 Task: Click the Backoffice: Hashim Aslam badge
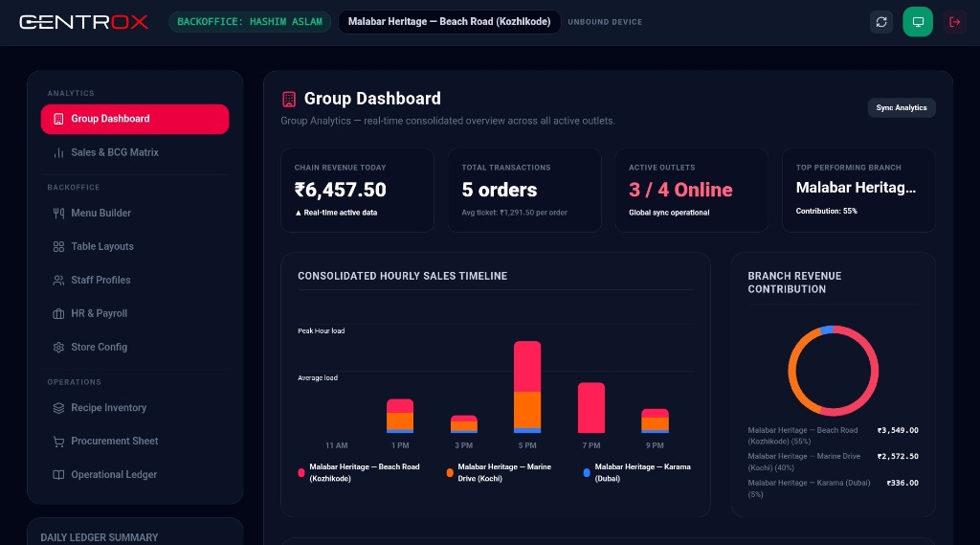click(x=250, y=22)
